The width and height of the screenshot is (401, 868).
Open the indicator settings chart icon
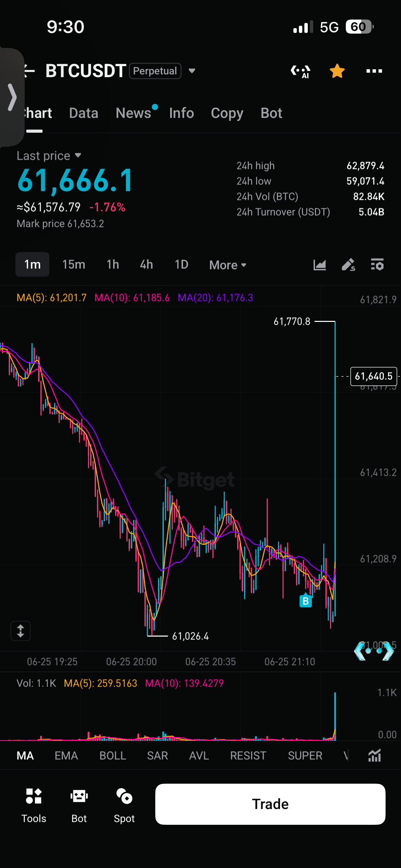(x=375, y=756)
